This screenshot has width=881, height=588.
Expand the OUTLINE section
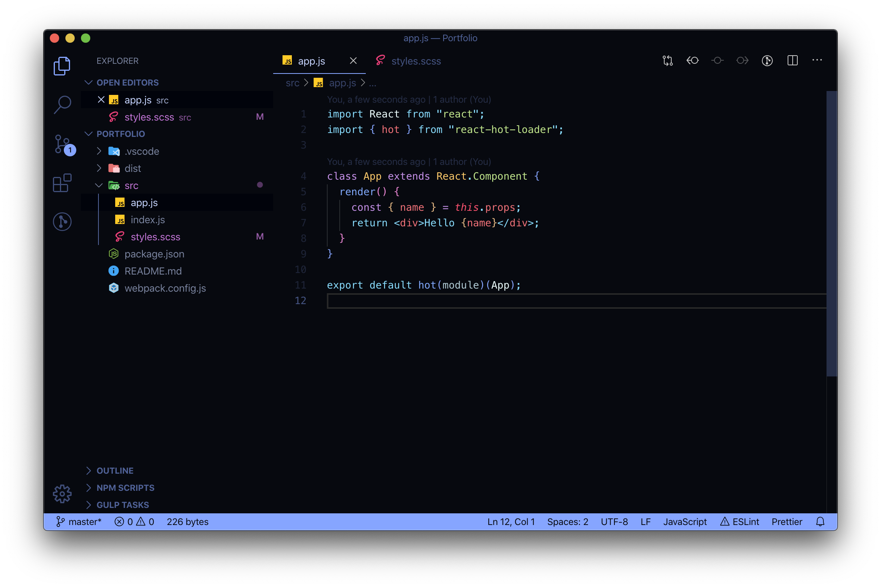tap(114, 470)
